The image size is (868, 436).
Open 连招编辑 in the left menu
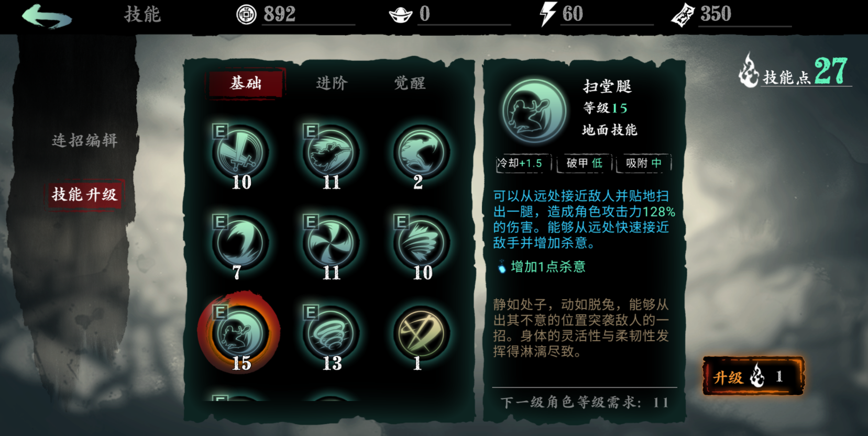click(84, 140)
